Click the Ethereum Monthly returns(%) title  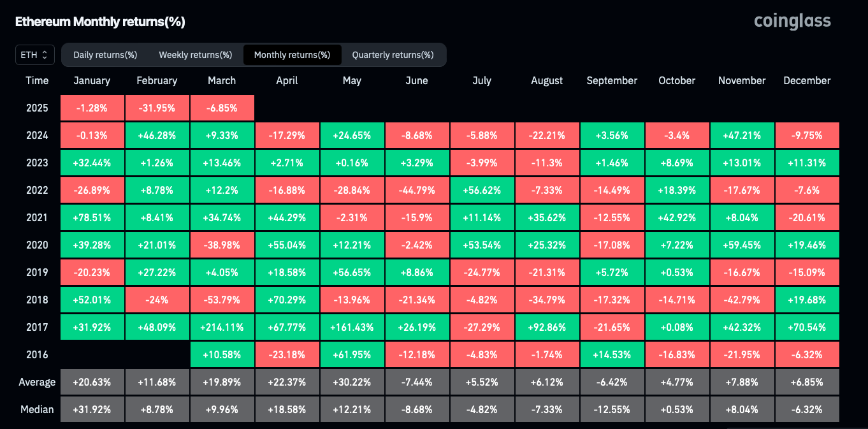click(100, 22)
